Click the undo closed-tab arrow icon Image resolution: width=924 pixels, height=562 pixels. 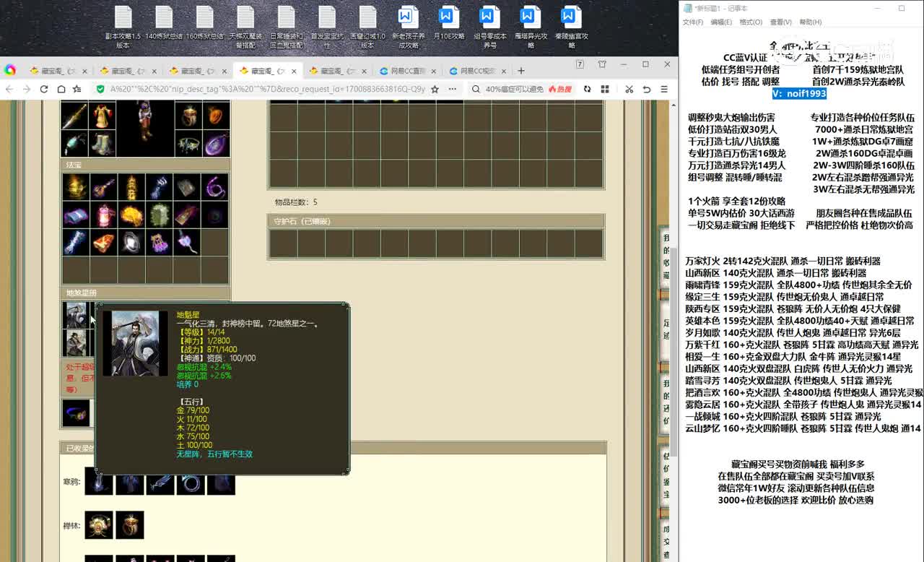coord(646,89)
